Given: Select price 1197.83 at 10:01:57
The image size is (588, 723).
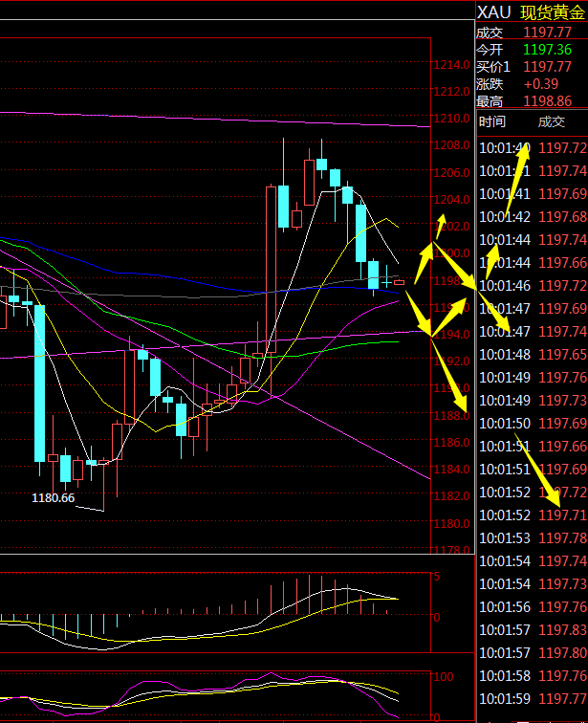Looking at the screenshot, I should pyautogui.click(x=563, y=630).
